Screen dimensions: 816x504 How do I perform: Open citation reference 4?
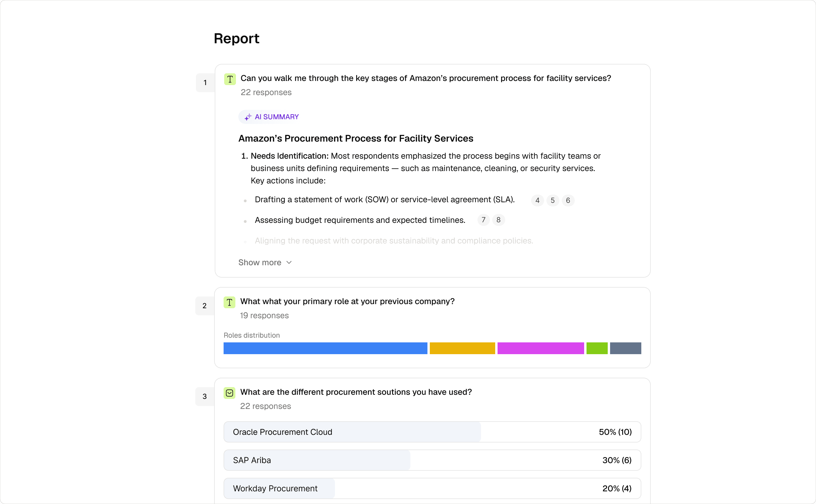click(537, 200)
